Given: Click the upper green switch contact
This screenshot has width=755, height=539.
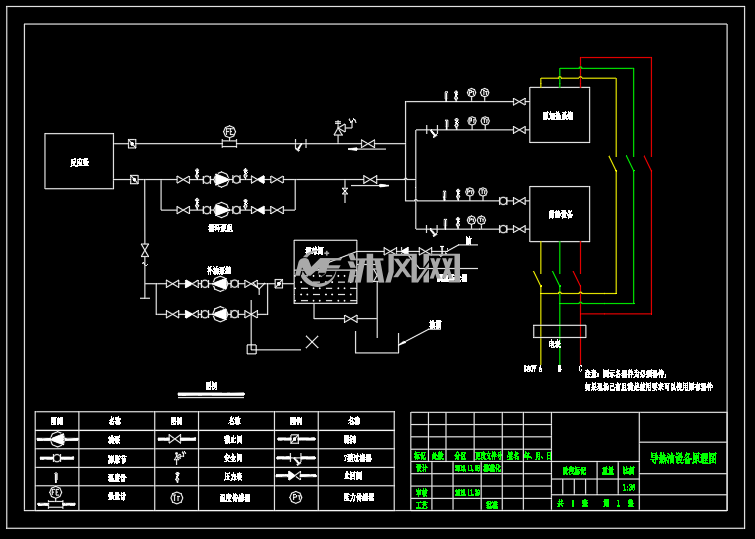Looking at the screenshot, I should tap(631, 163).
